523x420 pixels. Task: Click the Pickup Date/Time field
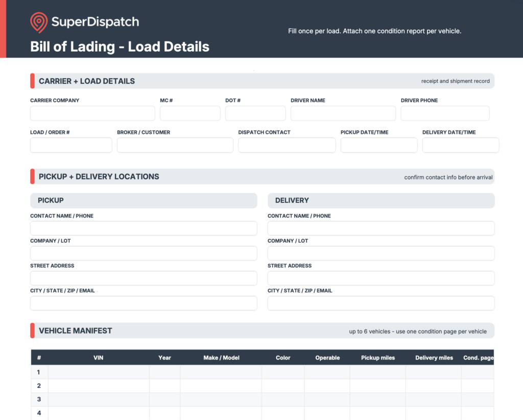(379, 145)
